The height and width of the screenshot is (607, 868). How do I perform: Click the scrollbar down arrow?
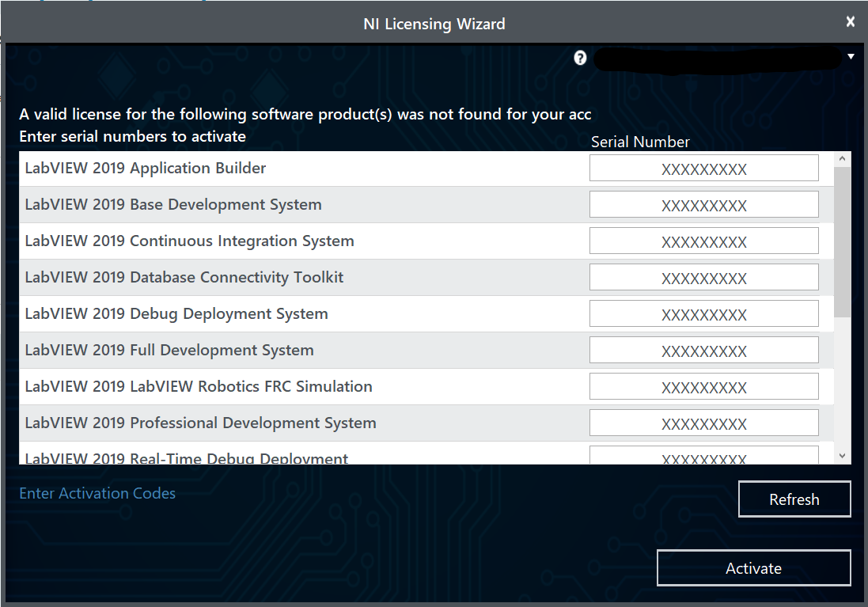(x=842, y=456)
